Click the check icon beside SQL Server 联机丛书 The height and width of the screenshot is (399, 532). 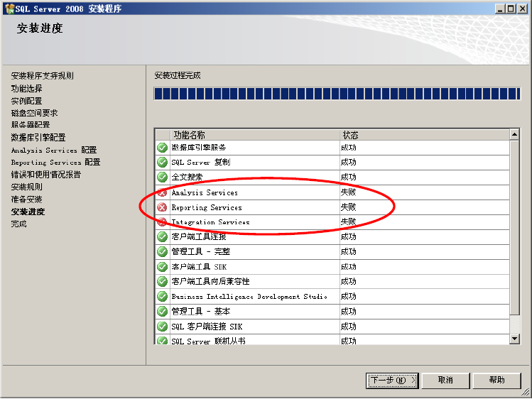(162, 340)
